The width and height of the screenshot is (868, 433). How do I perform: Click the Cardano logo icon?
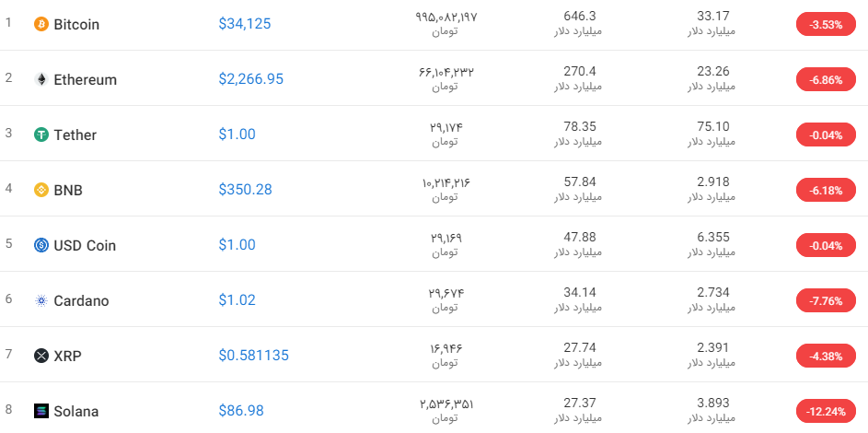tap(41, 300)
